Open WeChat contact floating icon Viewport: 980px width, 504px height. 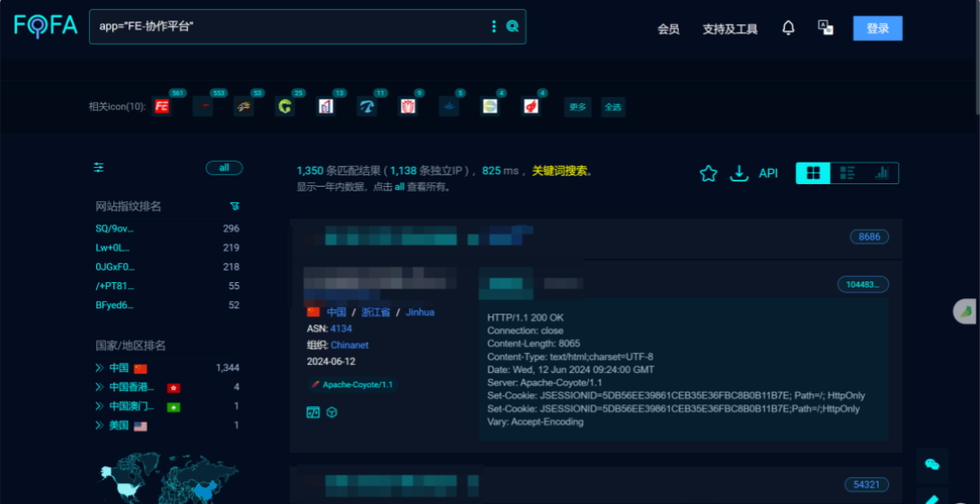click(931, 464)
